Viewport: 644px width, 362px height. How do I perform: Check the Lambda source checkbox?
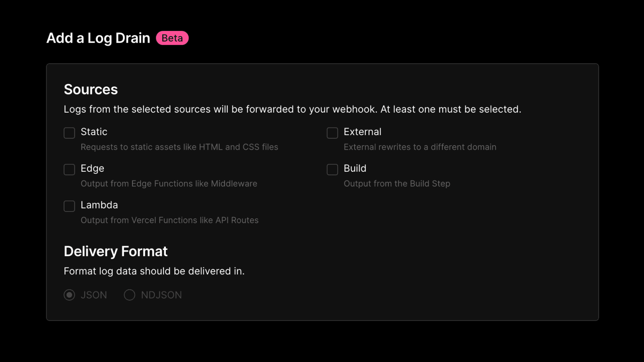pyautogui.click(x=69, y=206)
